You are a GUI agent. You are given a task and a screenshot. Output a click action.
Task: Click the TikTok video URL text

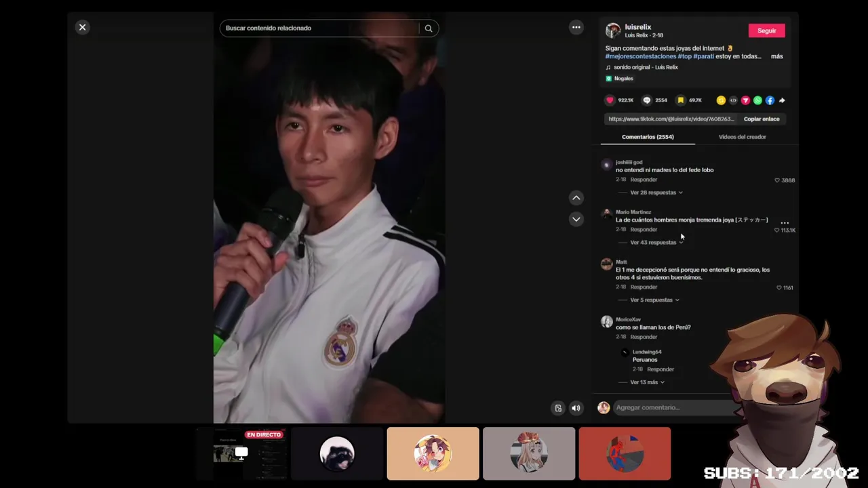[671, 119]
